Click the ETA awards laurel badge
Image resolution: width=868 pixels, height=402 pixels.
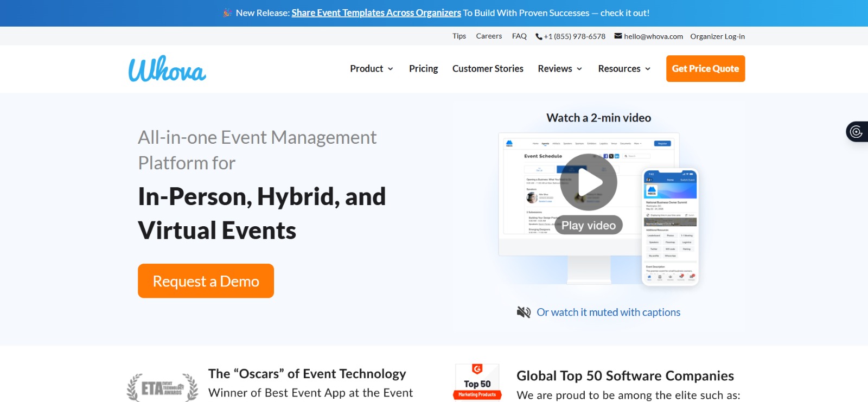(162, 387)
